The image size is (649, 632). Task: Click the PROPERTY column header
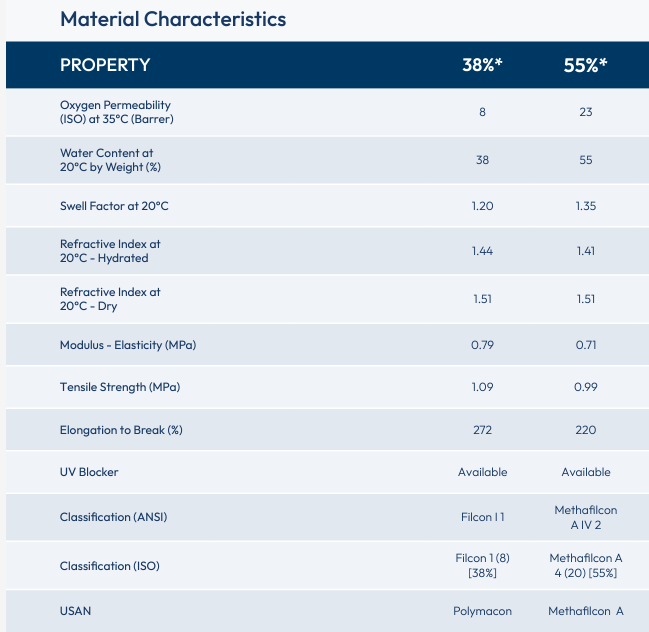click(105, 65)
